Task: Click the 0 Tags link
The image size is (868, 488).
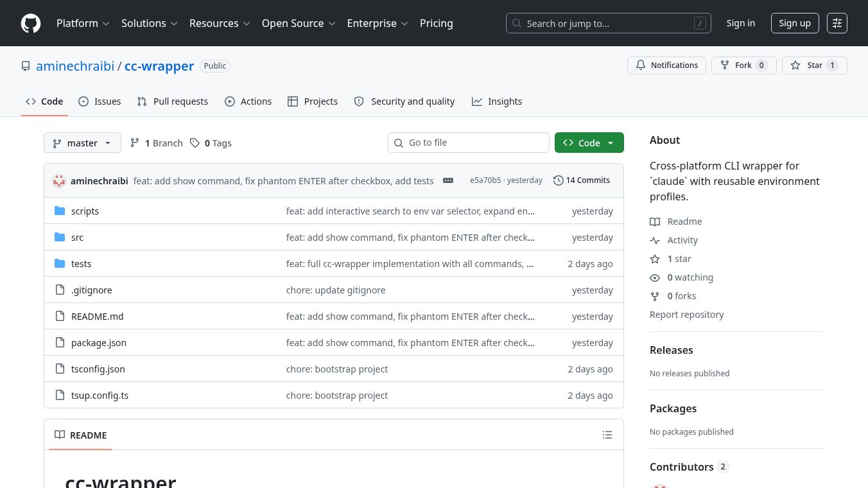Action: [211, 143]
